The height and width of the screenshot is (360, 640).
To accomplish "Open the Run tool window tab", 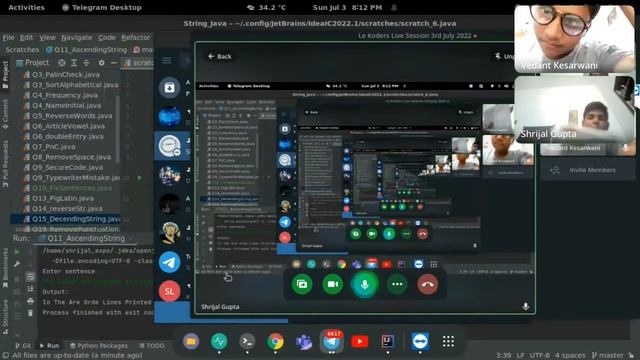I will point(49,346).
